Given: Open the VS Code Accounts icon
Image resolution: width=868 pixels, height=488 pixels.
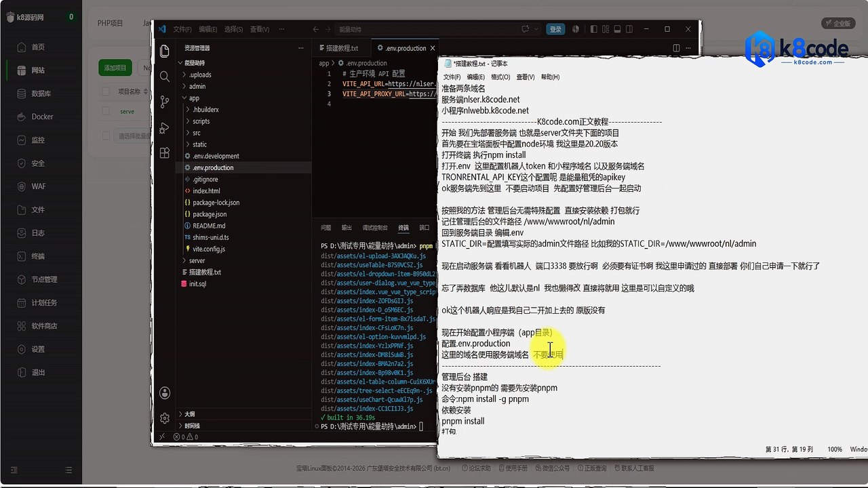Looking at the screenshot, I should [x=165, y=392].
